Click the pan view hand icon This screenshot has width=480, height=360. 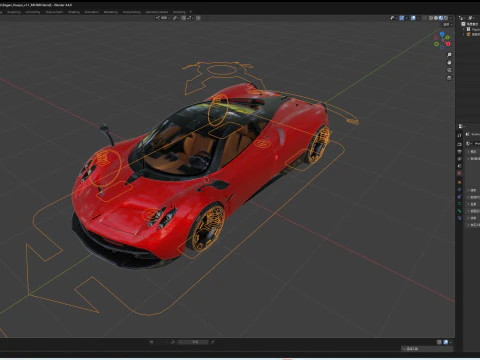click(449, 62)
